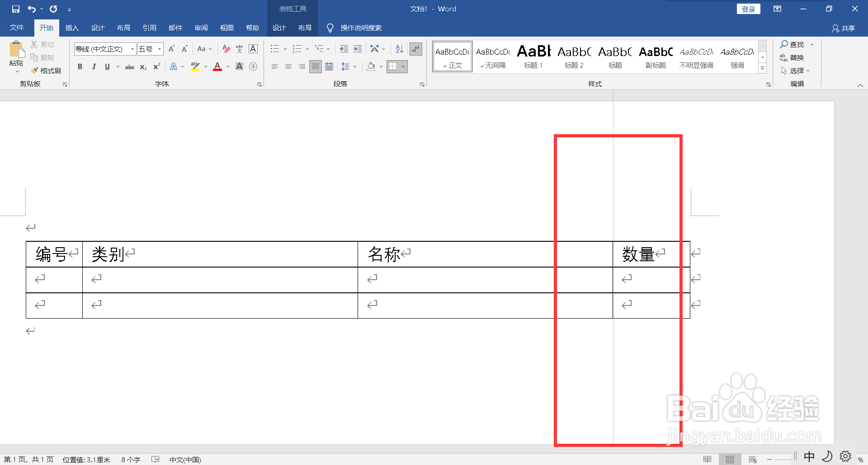
Task: Apply cell shading paint bucket
Action: [371, 67]
